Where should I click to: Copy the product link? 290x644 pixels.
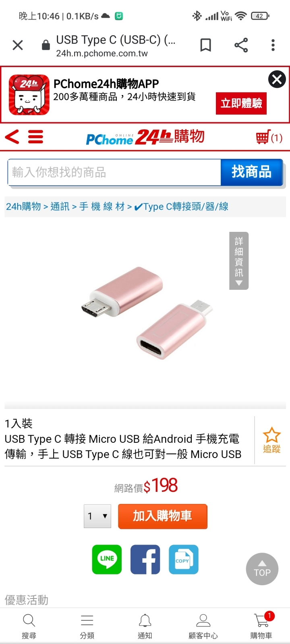coord(184,559)
